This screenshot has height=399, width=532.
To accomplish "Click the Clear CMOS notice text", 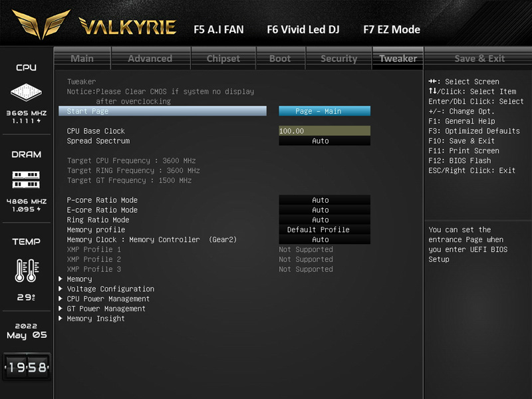I will tap(160, 96).
